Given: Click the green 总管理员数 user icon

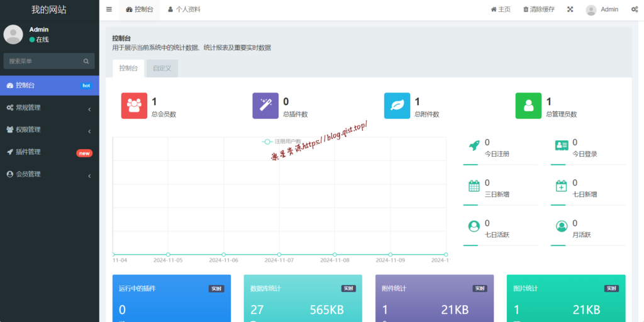Looking at the screenshot, I should click(528, 106).
